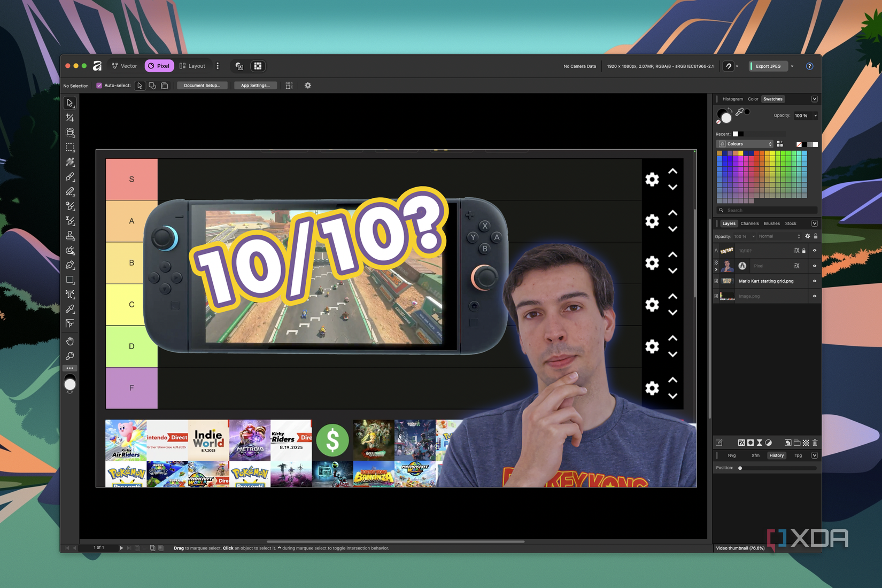The height and width of the screenshot is (588, 882).
Task: Select the Zoom tool
Action: [x=70, y=356]
